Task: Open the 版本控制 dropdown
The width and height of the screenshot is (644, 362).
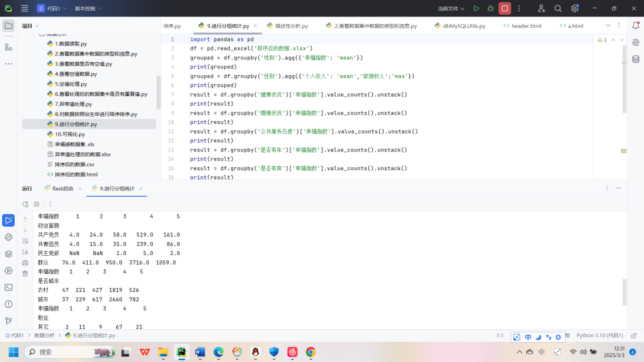Action: click(x=88, y=8)
